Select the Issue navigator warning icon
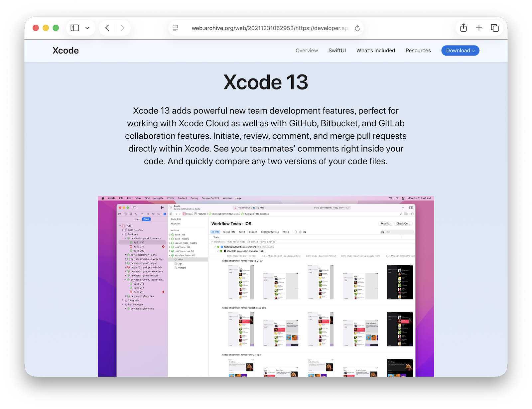The height and width of the screenshot is (409, 532). [x=142, y=214]
